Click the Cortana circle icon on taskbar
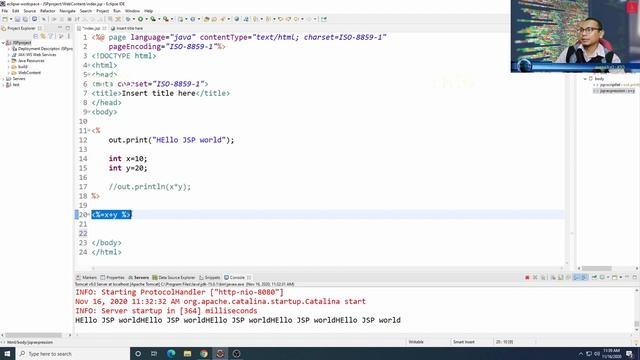This screenshot has width=640, height=360. (x=138, y=353)
